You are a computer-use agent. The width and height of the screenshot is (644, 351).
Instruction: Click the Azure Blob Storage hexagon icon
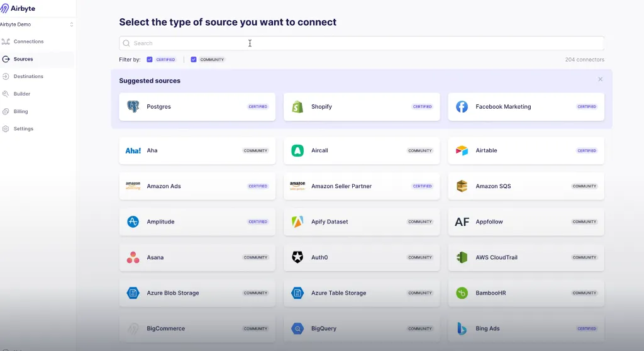[133, 293]
